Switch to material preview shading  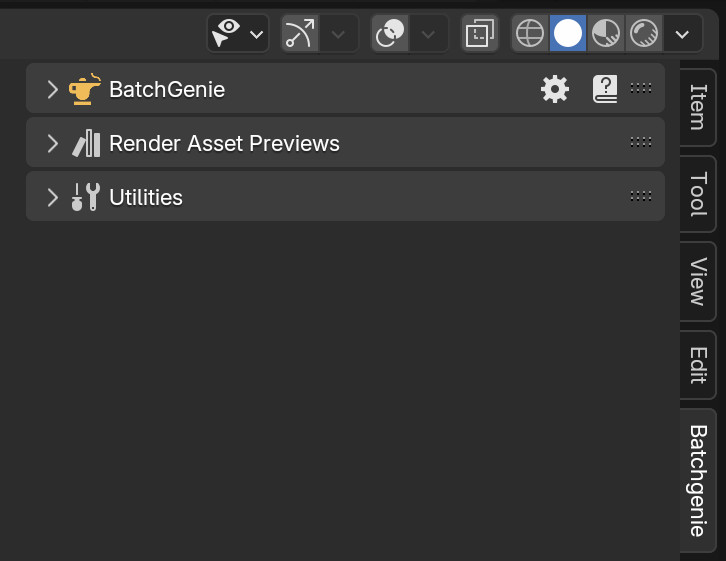(606, 33)
